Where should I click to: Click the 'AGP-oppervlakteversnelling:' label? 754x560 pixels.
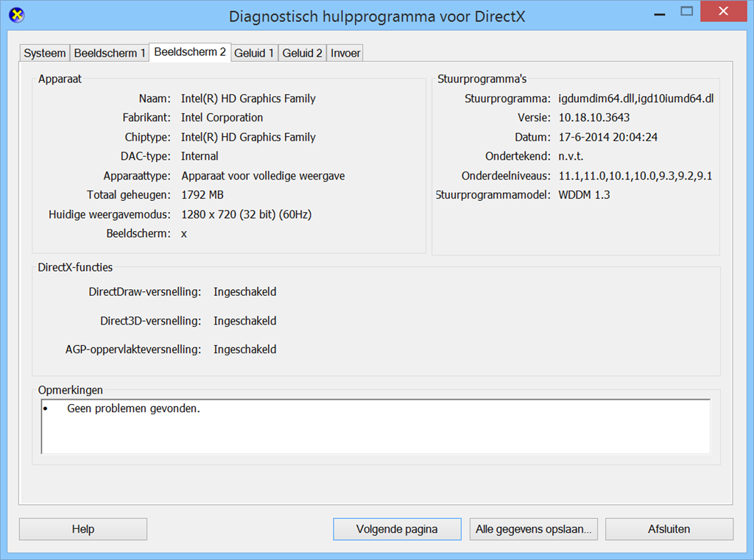pyautogui.click(x=133, y=350)
